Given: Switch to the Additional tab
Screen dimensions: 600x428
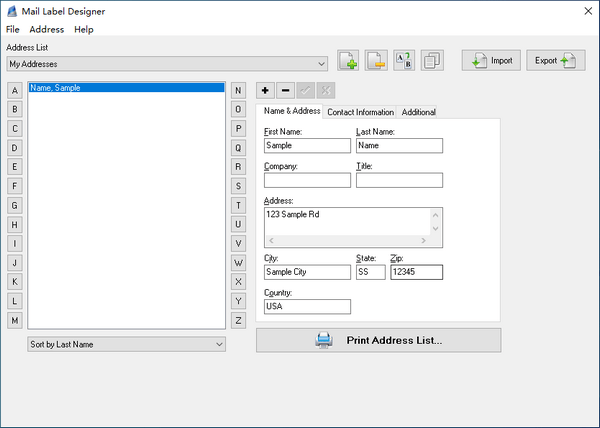Looking at the screenshot, I should click(x=418, y=112).
